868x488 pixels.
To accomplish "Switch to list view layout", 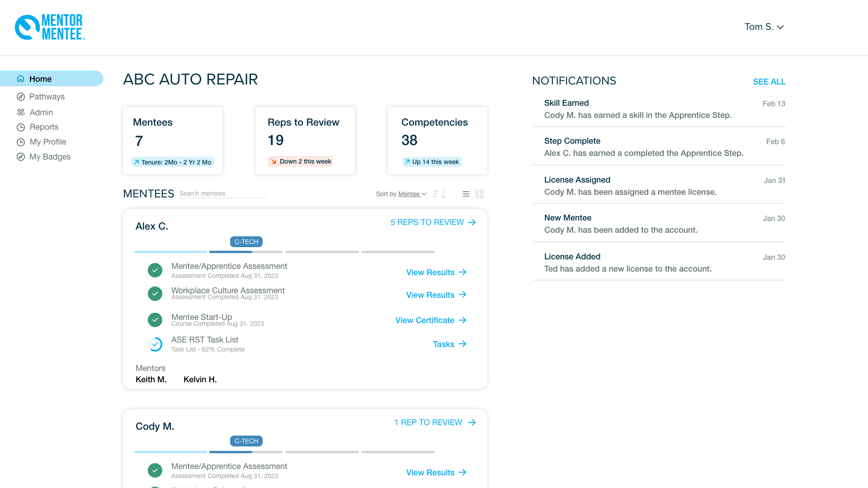I will pos(466,194).
